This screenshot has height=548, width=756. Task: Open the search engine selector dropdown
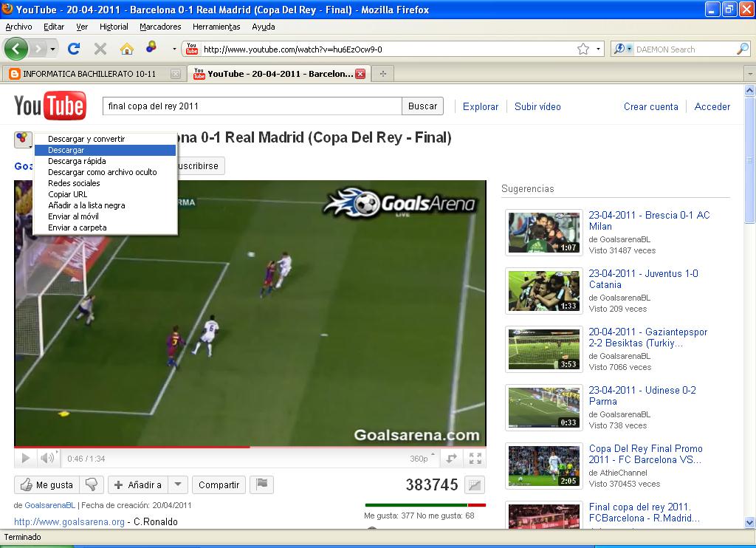[622, 49]
